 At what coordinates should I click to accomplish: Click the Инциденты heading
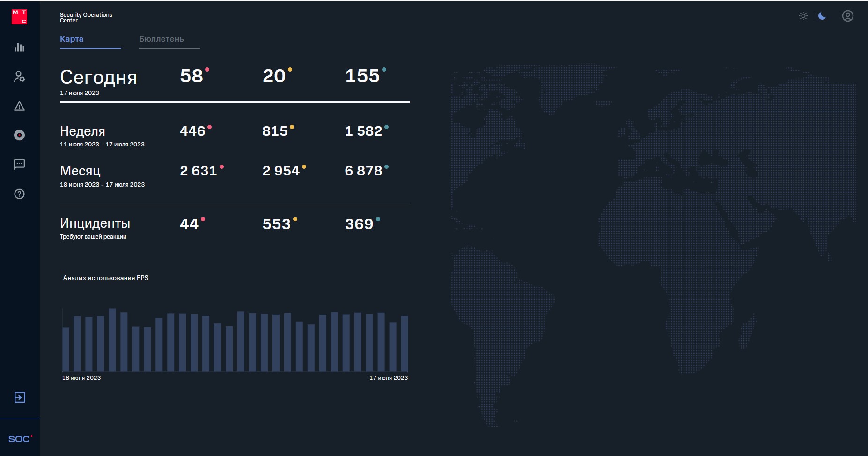pos(95,223)
